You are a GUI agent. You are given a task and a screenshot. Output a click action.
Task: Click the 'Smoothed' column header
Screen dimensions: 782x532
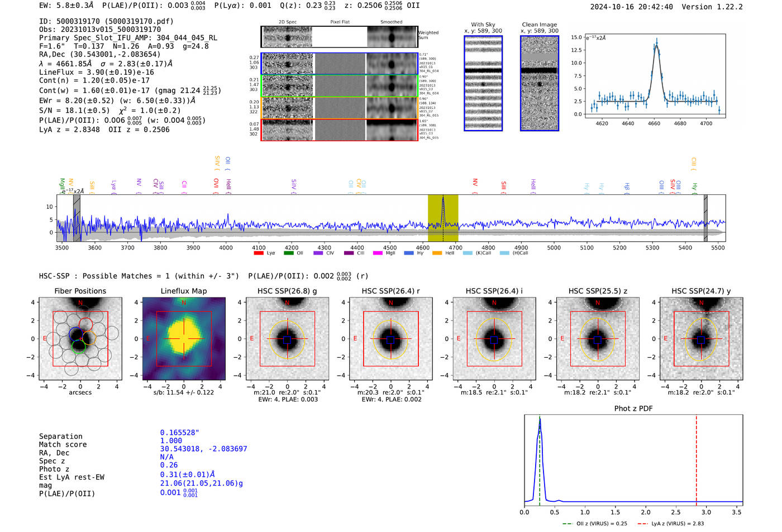click(x=392, y=22)
